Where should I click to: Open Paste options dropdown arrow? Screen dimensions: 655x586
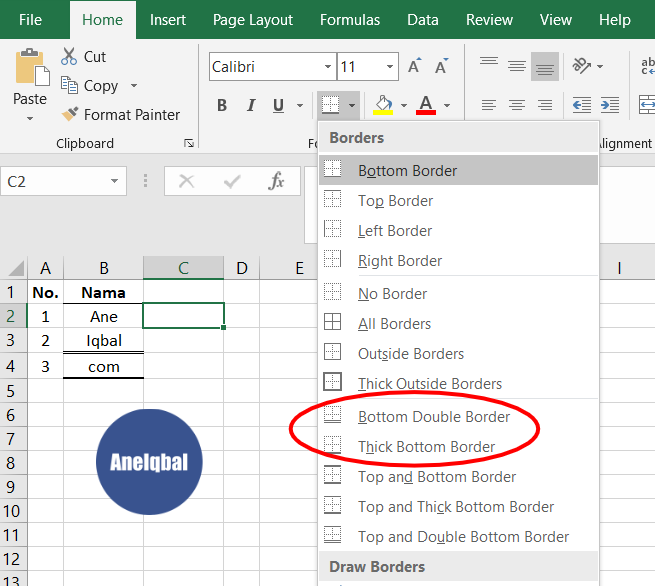tap(30, 119)
